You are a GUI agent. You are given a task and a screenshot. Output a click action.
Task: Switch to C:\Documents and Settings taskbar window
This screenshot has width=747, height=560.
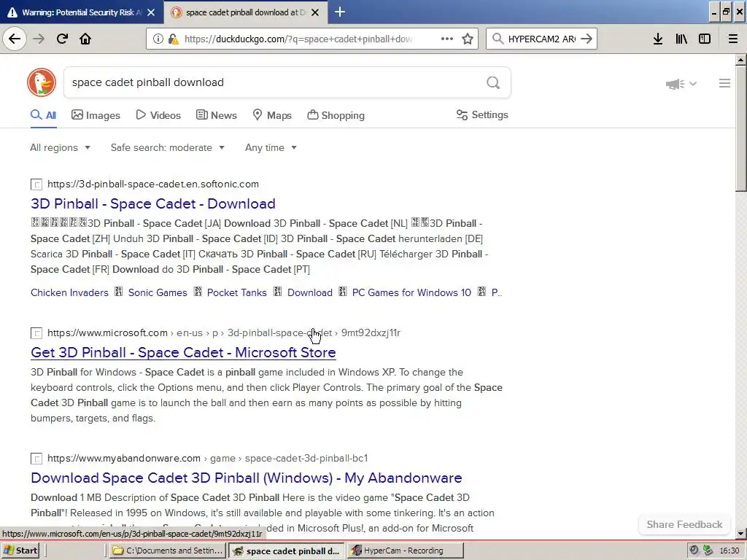168,551
